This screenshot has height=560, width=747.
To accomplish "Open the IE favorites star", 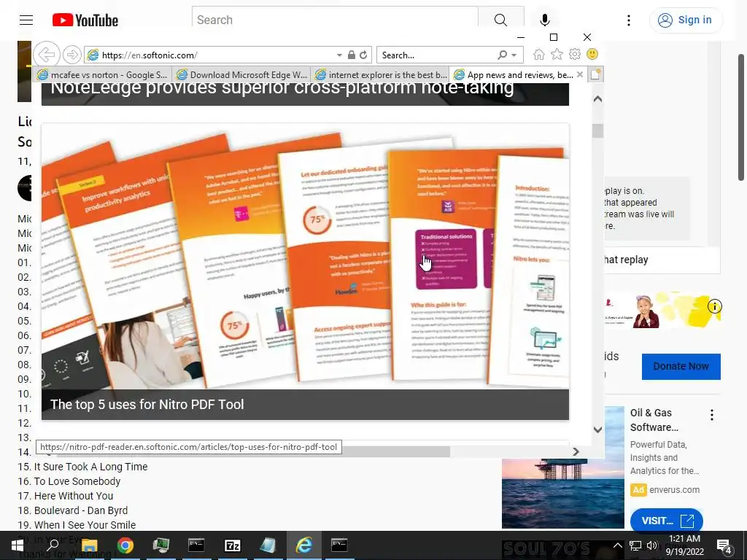I will [x=557, y=54].
